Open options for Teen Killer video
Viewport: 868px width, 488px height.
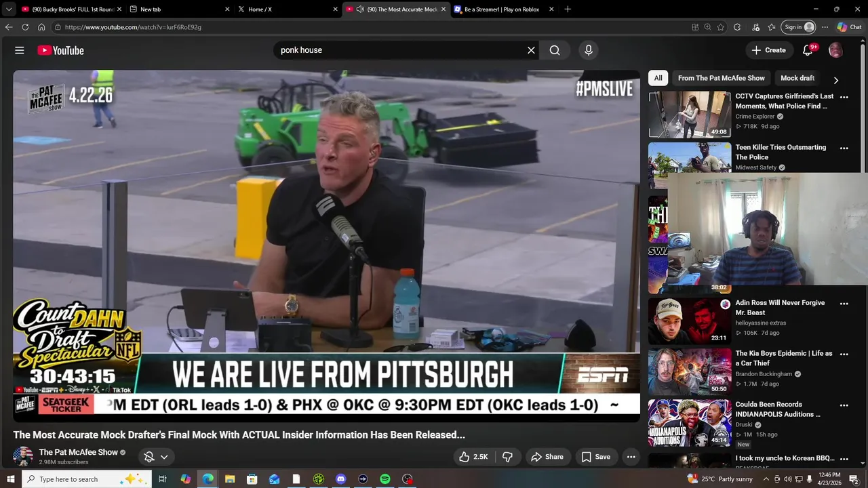coord(844,148)
